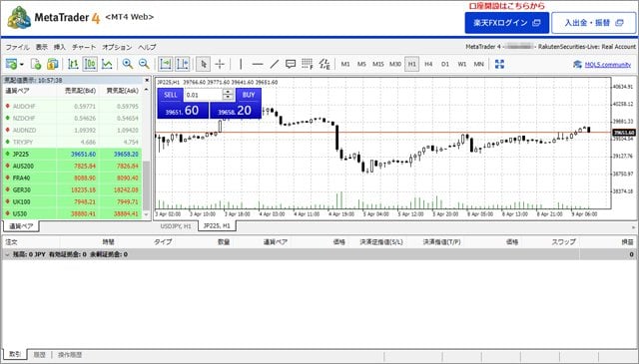Set timeframe to H4
639x364 pixels.
428,64
